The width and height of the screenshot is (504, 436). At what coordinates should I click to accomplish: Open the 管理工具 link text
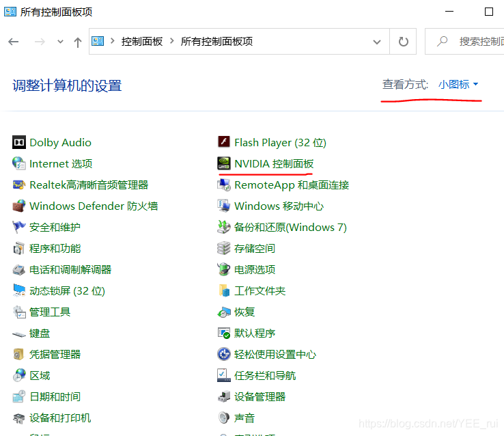coord(50,312)
